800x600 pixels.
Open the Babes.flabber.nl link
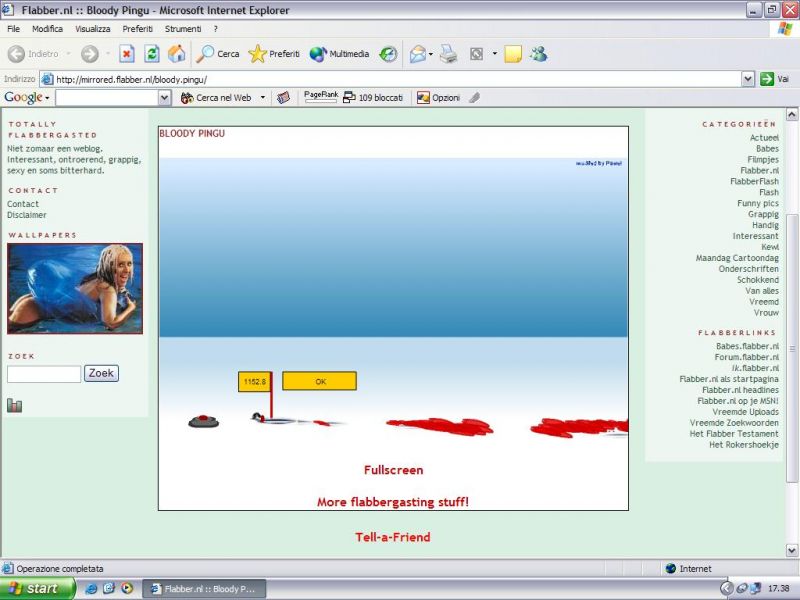coord(747,346)
